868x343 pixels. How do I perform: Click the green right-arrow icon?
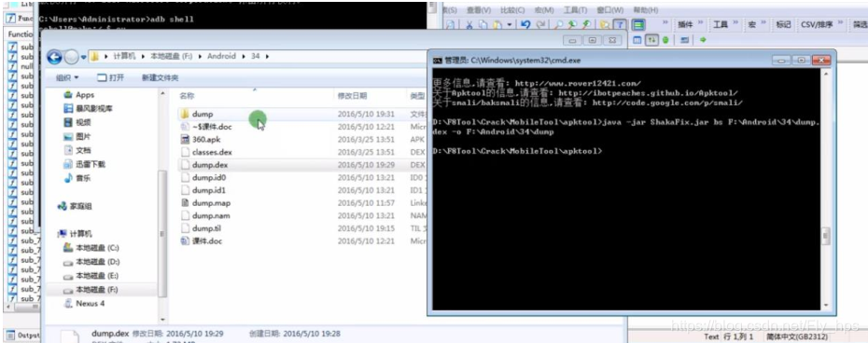pyautogui.click(x=703, y=40)
